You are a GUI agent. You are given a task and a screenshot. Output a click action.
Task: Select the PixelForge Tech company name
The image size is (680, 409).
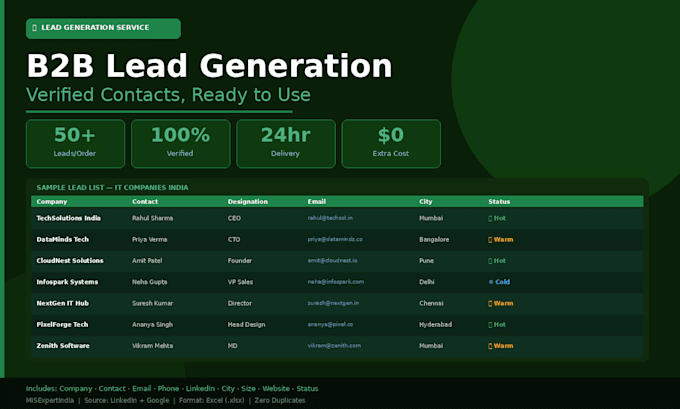[62, 324]
